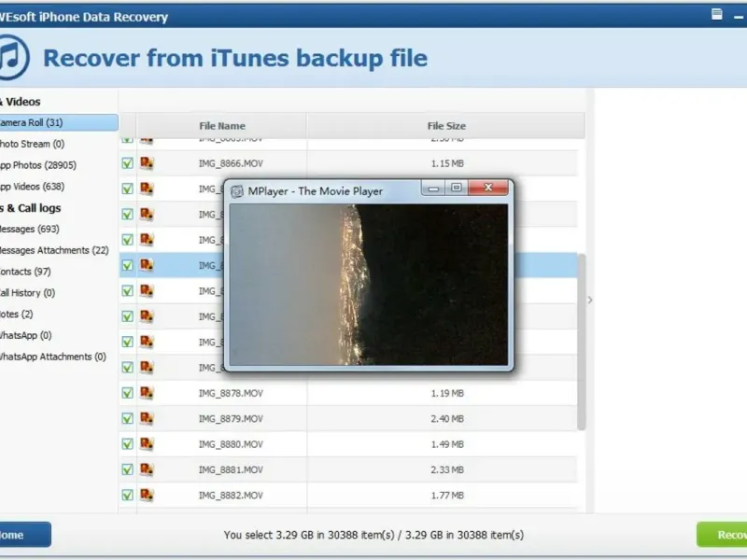Click the video file icon for IMG_8880.MOV

(147, 444)
